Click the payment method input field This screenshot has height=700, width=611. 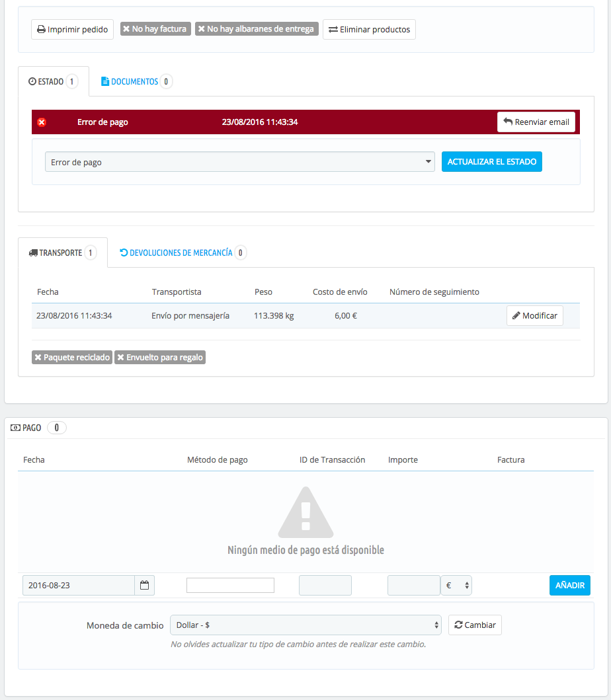[231, 585]
